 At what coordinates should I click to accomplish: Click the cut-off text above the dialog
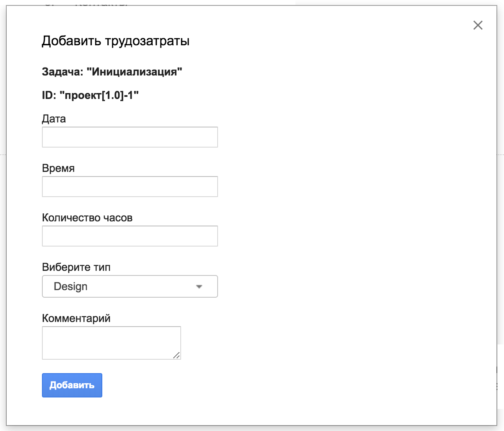(x=101, y=3)
